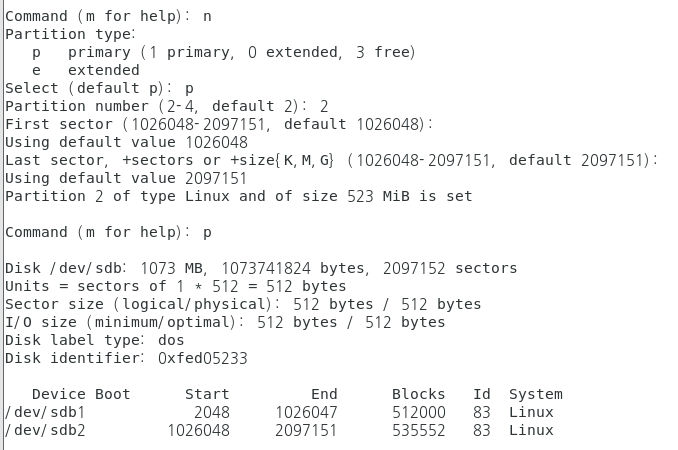Viewport: 678px width, 450px height.
Task: Click the 'Sector size (logical/physical)' line
Action: [x=243, y=304]
